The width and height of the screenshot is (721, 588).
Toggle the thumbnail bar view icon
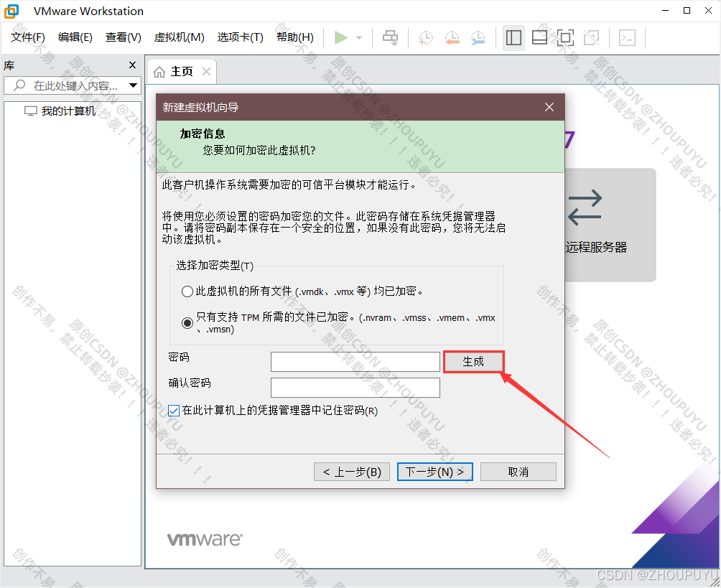point(539,38)
